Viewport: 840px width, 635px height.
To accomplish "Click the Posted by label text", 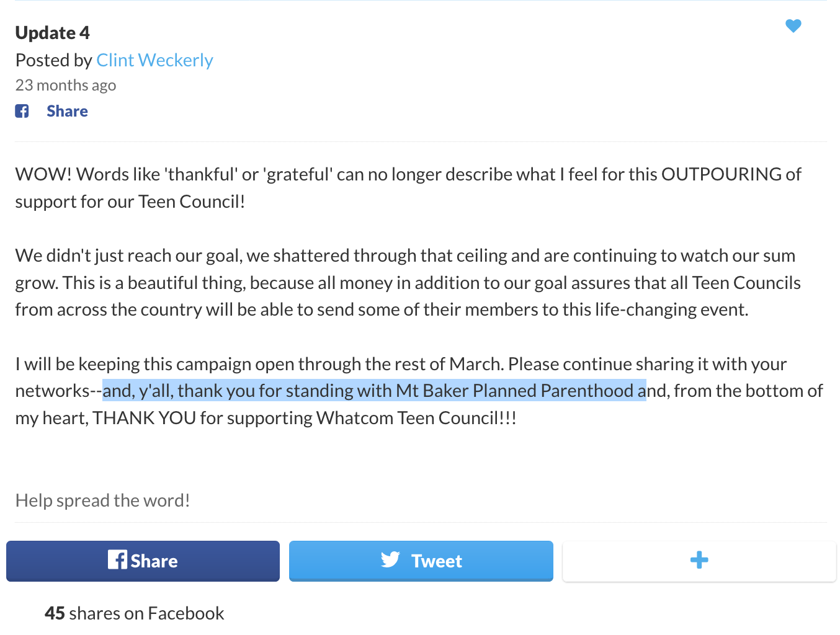I will point(54,60).
